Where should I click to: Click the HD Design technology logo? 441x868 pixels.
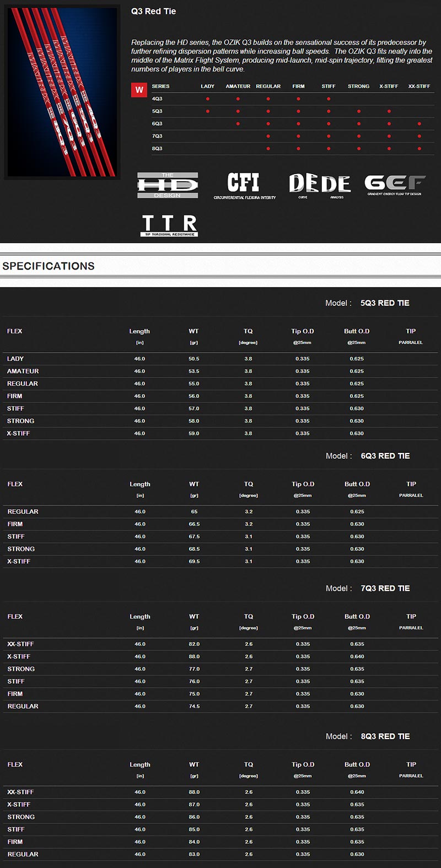(168, 185)
